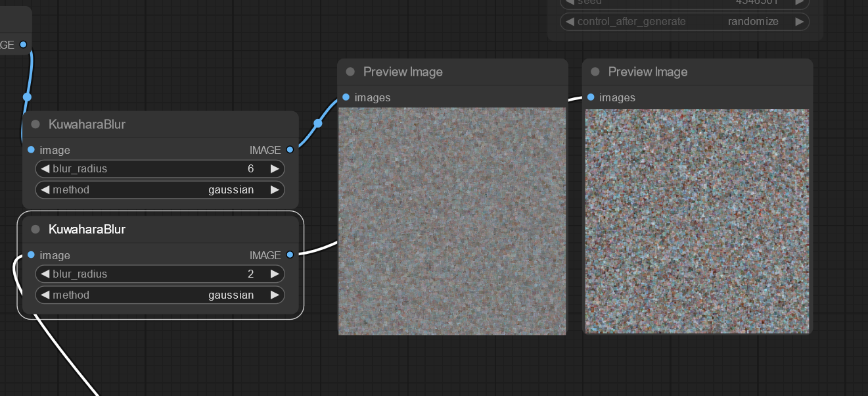868x396 pixels.
Task: Click the IMAGE output socket on the bottom KuwaharaBlur
Action: [289, 255]
